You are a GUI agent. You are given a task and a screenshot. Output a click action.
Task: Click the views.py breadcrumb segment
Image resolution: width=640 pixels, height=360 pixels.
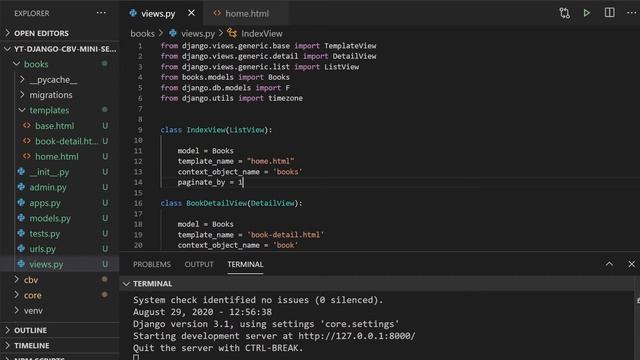coord(198,33)
